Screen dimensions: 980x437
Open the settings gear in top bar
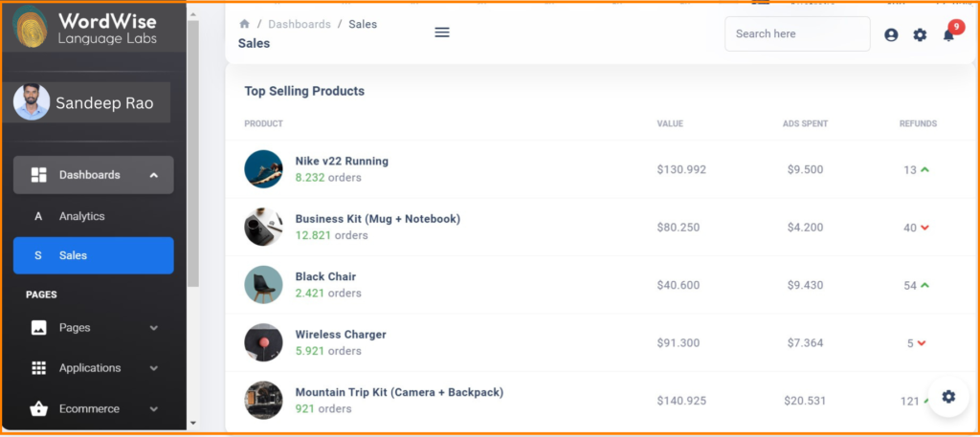click(920, 34)
